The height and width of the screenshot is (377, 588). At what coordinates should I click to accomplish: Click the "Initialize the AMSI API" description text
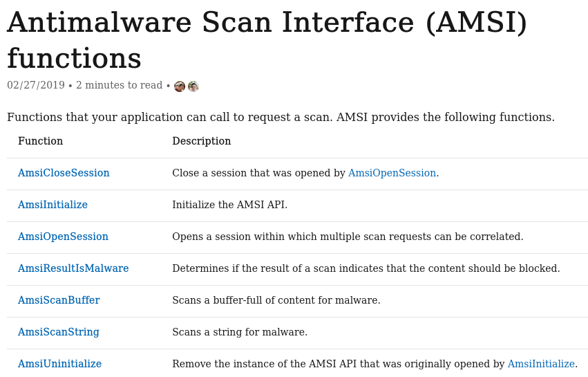tap(229, 205)
